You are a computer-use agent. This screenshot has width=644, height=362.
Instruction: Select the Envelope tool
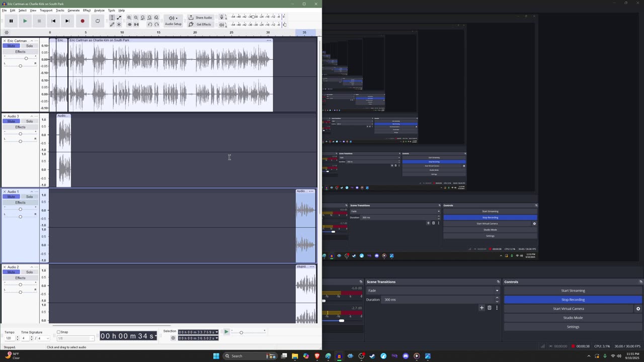(119, 18)
